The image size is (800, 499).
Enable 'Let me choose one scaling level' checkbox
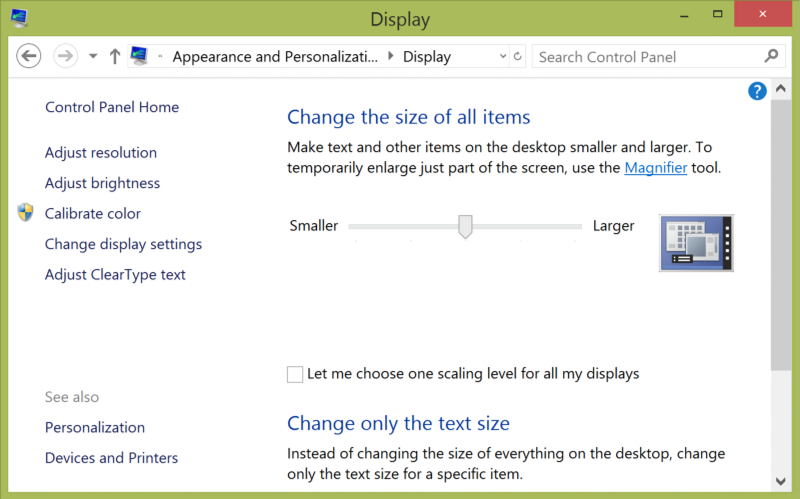[x=295, y=374]
